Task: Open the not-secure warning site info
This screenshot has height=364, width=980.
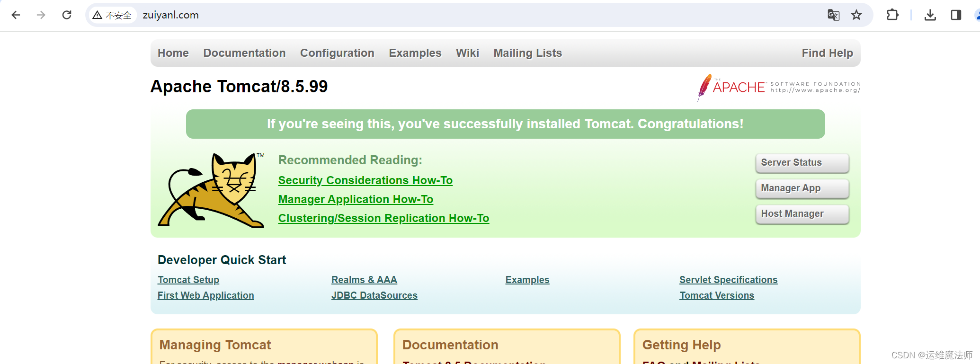Action: coord(112,15)
